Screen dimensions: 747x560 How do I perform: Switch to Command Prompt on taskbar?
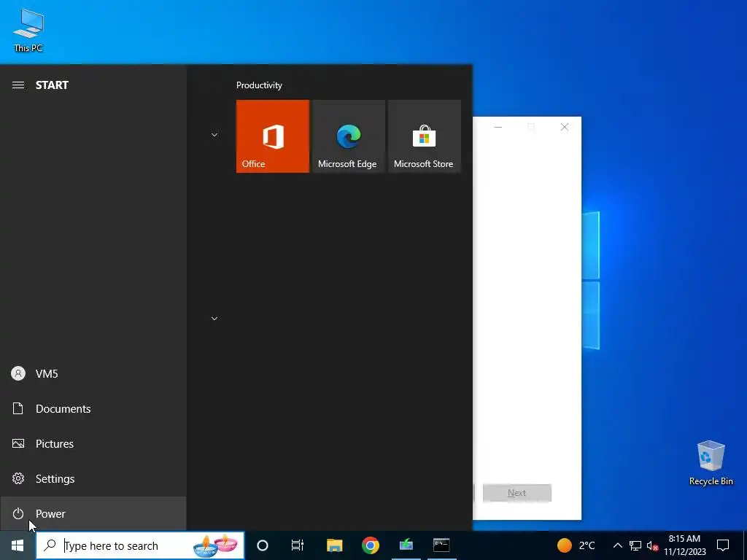pyautogui.click(x=441, y=545)
